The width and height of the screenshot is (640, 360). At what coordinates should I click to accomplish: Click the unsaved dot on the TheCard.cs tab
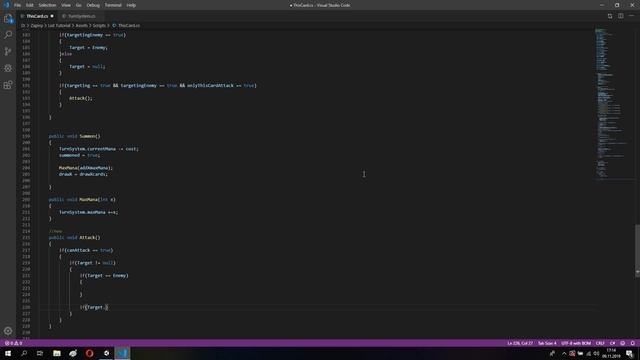(52, 16)
